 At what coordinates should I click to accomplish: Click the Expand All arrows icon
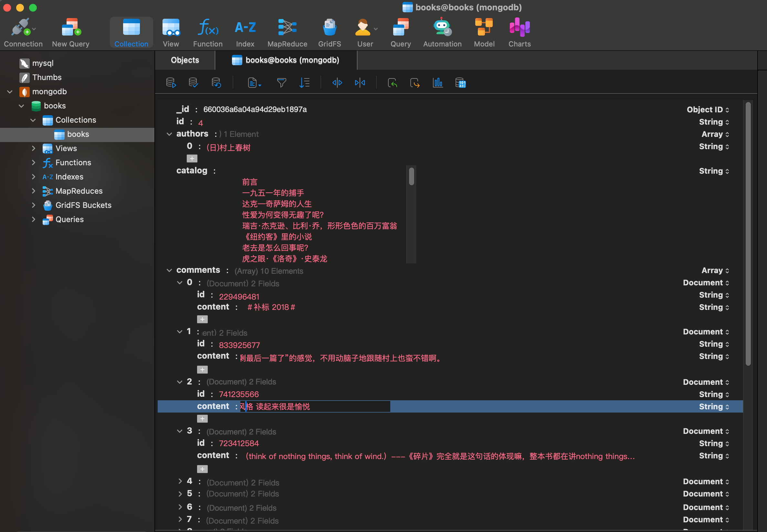337,83
